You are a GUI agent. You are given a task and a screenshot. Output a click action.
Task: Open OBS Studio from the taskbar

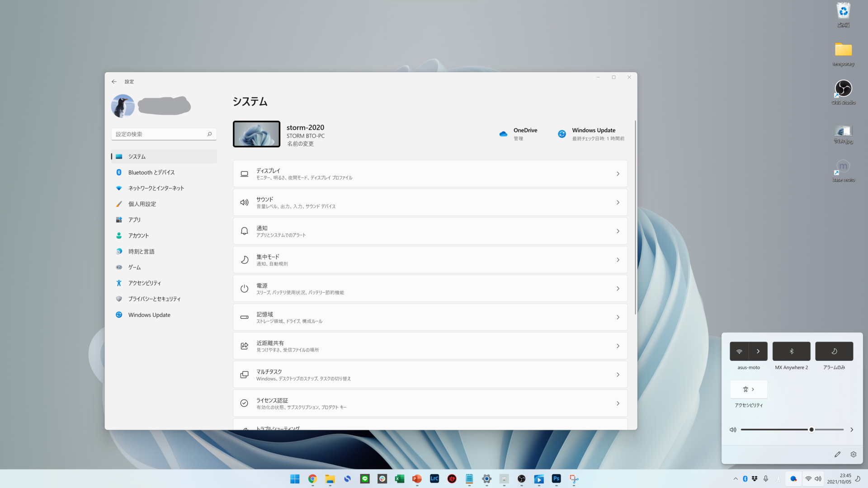pyautogui.click(x=521, y=479)
